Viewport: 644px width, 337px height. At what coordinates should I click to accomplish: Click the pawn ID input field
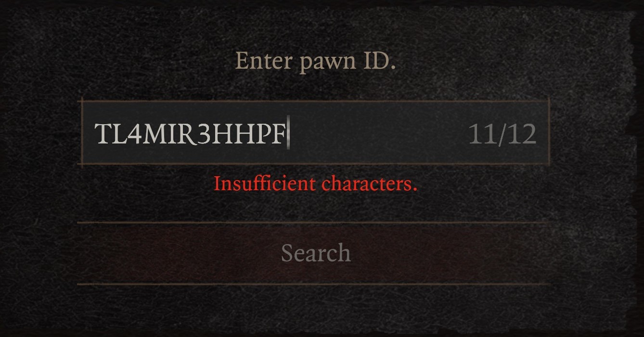[x=315, y=133]
